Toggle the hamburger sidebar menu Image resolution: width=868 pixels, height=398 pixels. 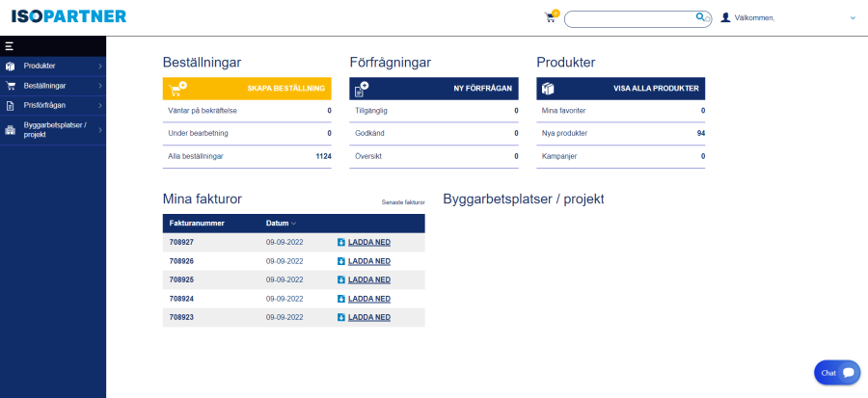[9, 45]
